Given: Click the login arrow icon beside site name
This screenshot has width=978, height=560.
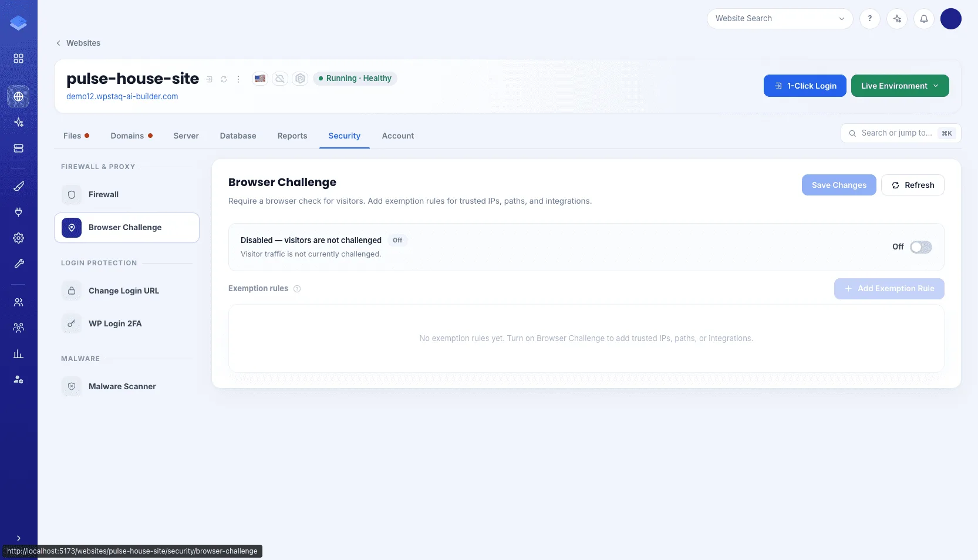Looking at the screenshot, I should tap(209, 79).
